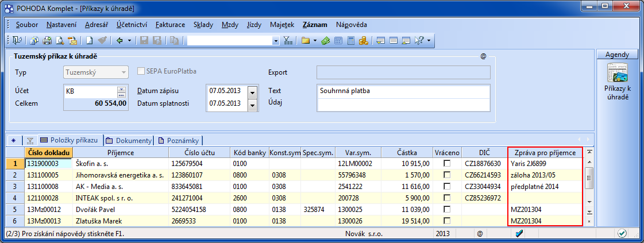Sort by Číslo dokladu column header
This screenshot has height=243, width=644.
49,153
